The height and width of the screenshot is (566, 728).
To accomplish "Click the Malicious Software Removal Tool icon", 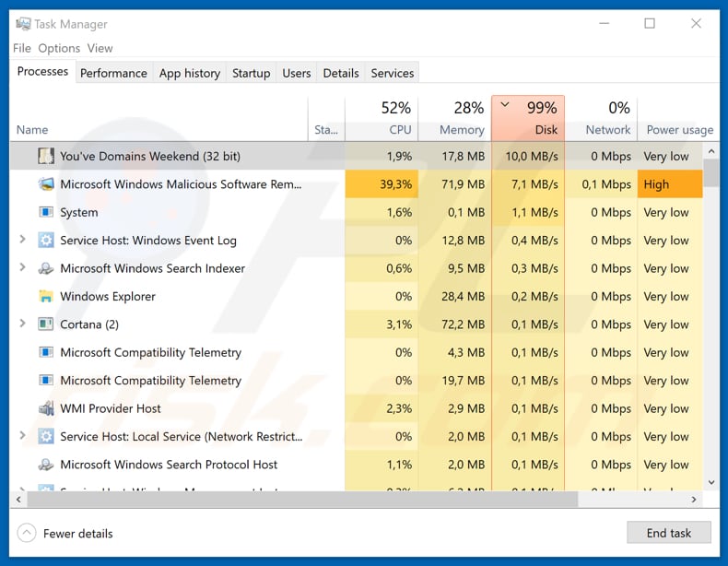I will 45,184.
